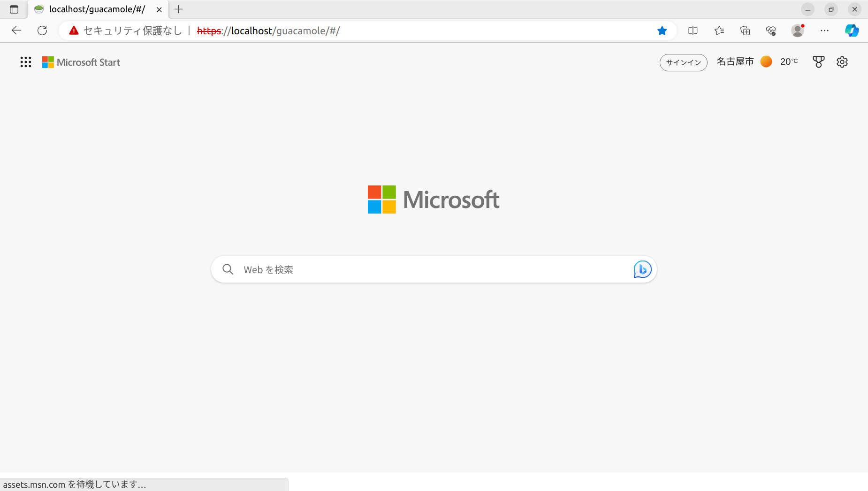Open the 名古屋市 weather location
868x491 pixels.
pos(735,61)
